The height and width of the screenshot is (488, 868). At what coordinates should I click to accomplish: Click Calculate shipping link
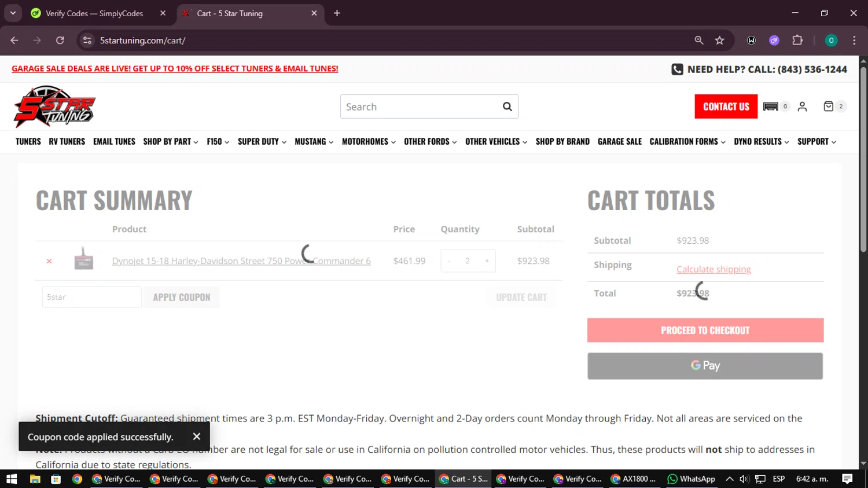[713, 269]
